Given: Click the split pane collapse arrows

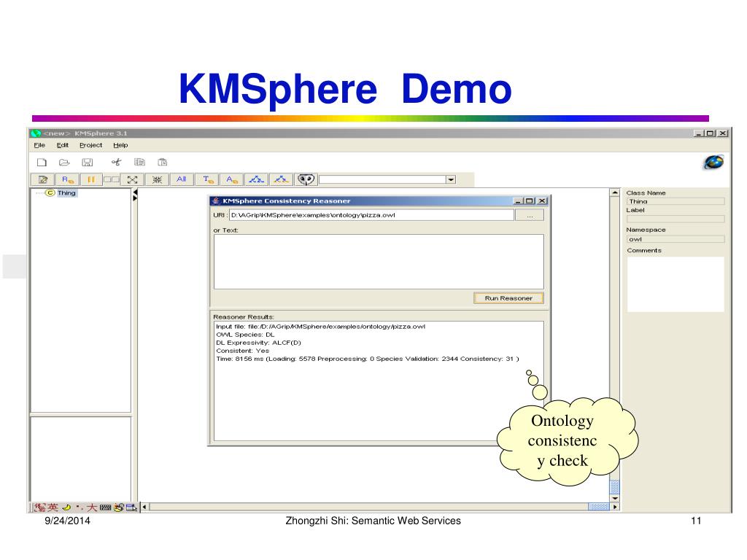Looking at the screenshot, I should 135,195.
